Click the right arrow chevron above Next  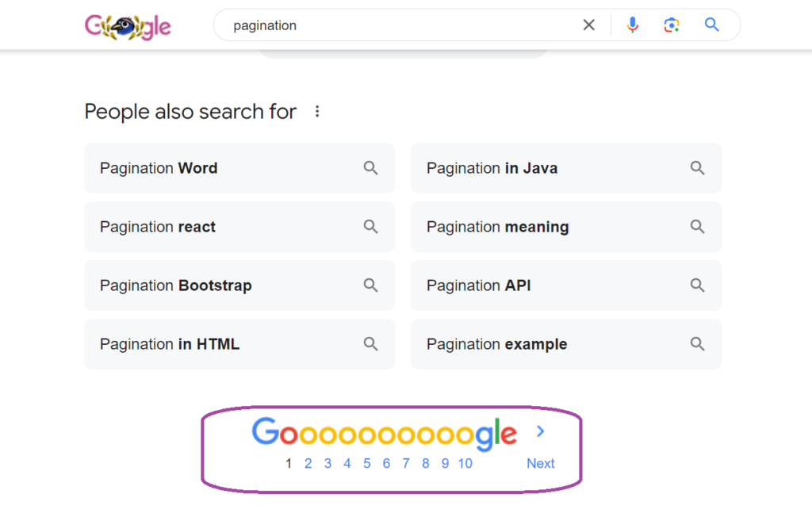pos(540,432)
